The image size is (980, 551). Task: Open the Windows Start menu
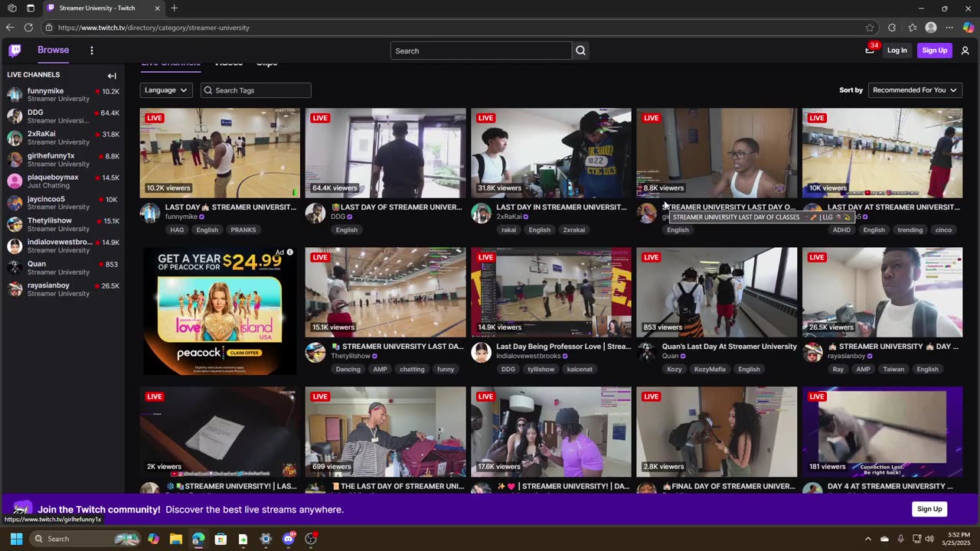point(16,539)
